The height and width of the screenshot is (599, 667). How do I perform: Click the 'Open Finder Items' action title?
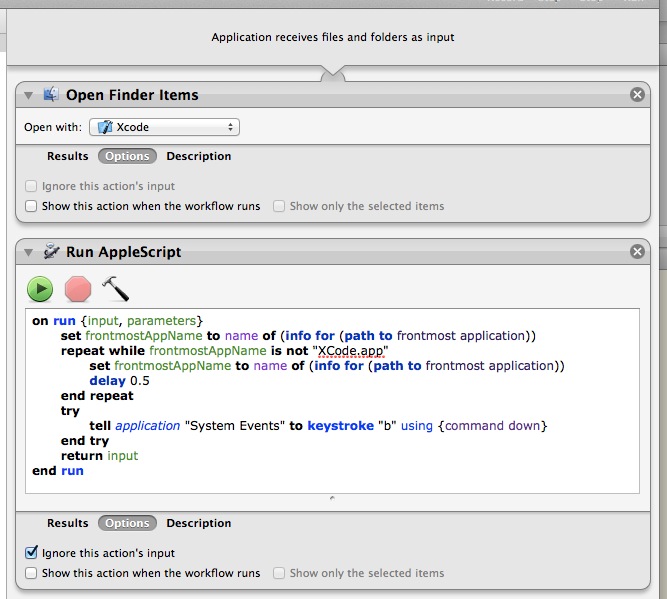coord(132,94)
